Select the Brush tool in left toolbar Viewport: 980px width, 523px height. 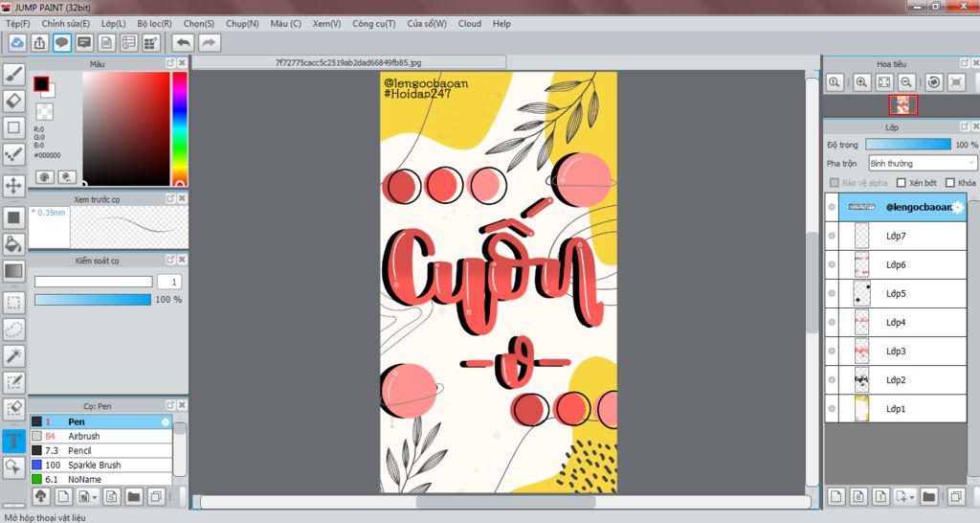[x=13, y=75]
